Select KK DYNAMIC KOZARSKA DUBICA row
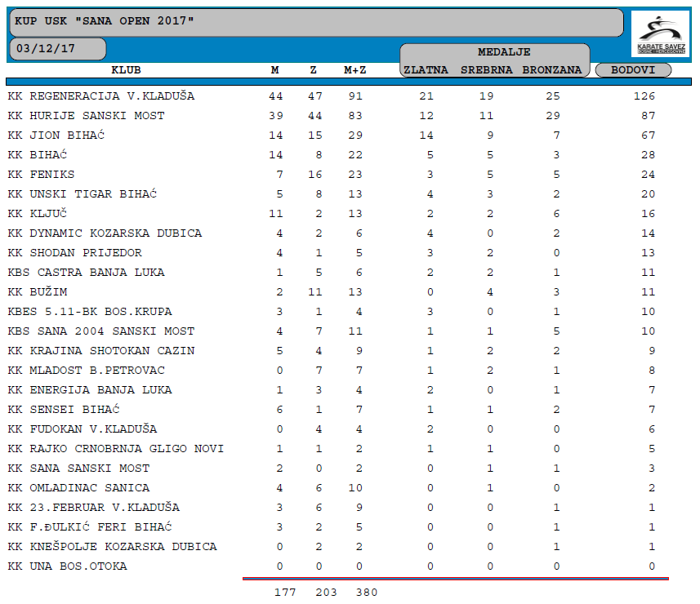 tap(105, 233)
